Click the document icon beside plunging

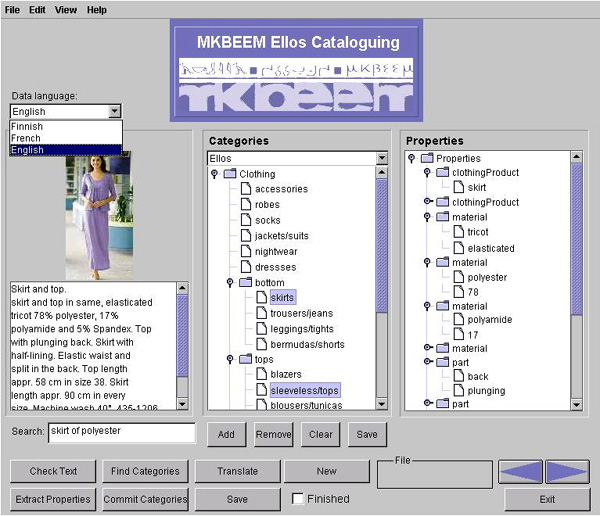[459, 390]
